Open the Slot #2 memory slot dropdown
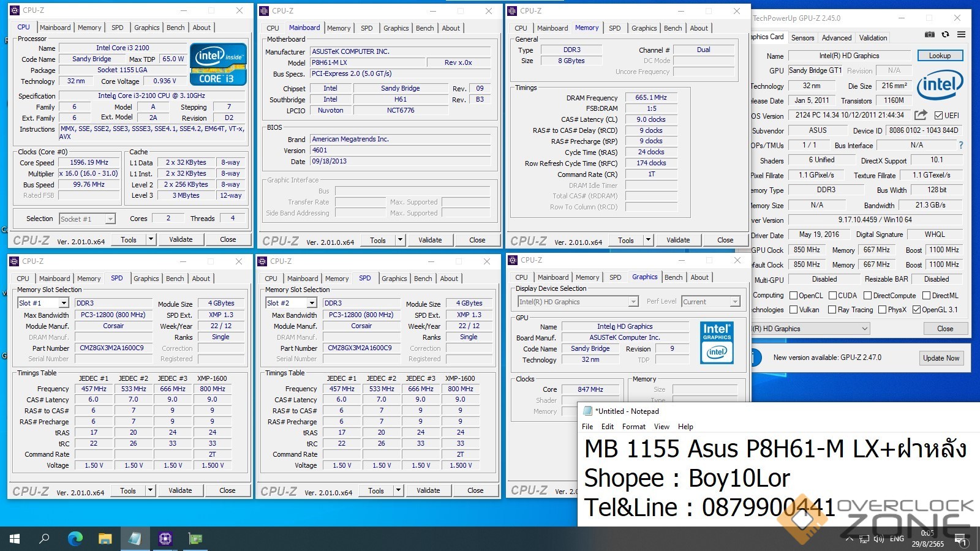 [311, 303]
